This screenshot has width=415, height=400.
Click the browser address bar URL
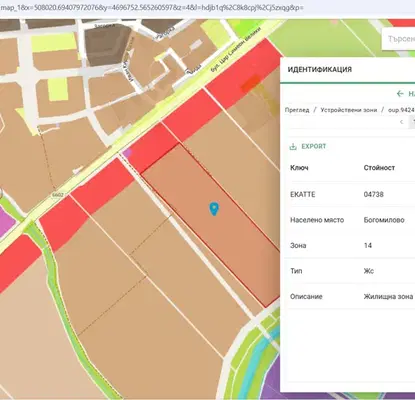152,7
